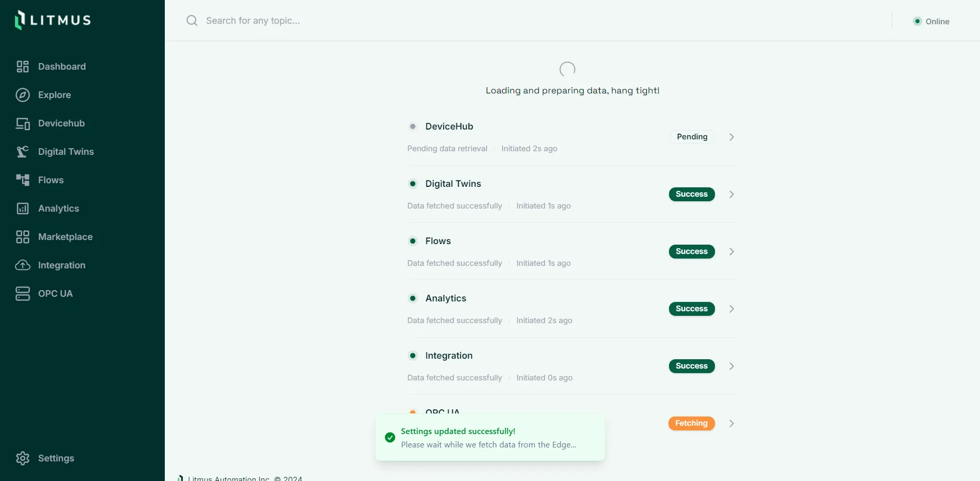Click the Devicehub devices icon

[23, 123]
